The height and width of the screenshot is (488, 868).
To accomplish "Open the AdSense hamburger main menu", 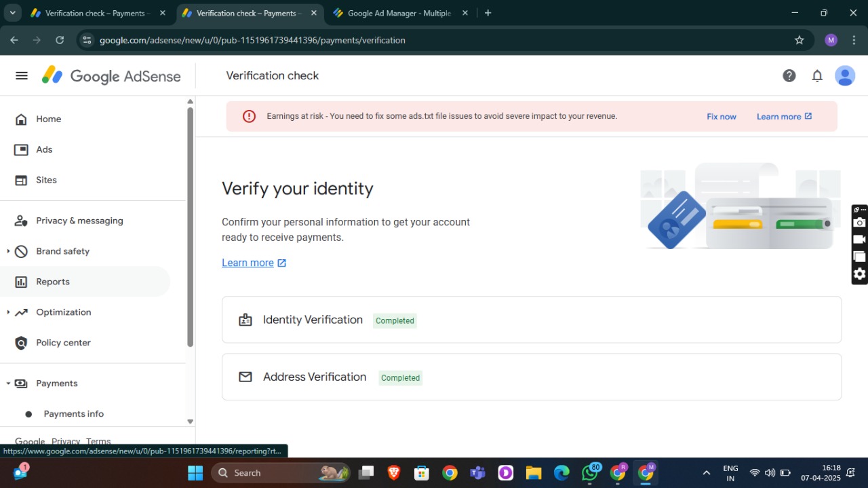I will pyautogui.click(x=22, y=76).
